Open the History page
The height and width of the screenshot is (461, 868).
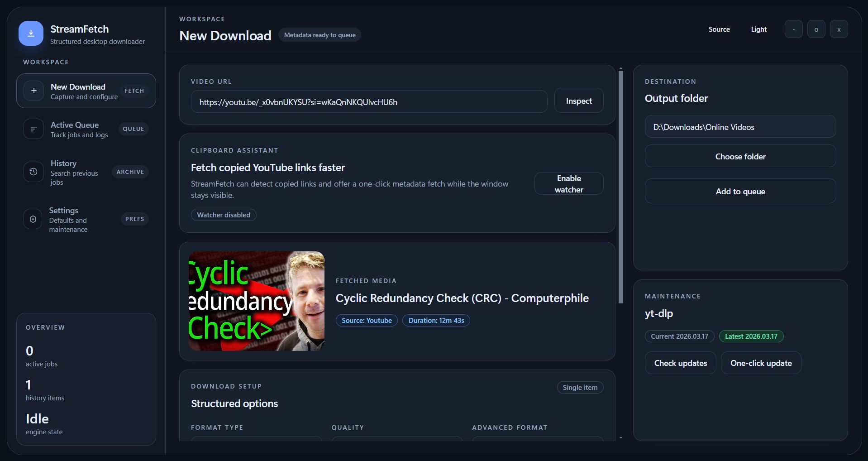pos(86,172)
